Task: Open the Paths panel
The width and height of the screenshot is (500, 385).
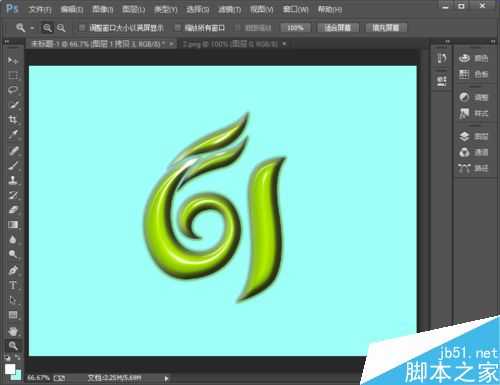Action: [473, 168]
